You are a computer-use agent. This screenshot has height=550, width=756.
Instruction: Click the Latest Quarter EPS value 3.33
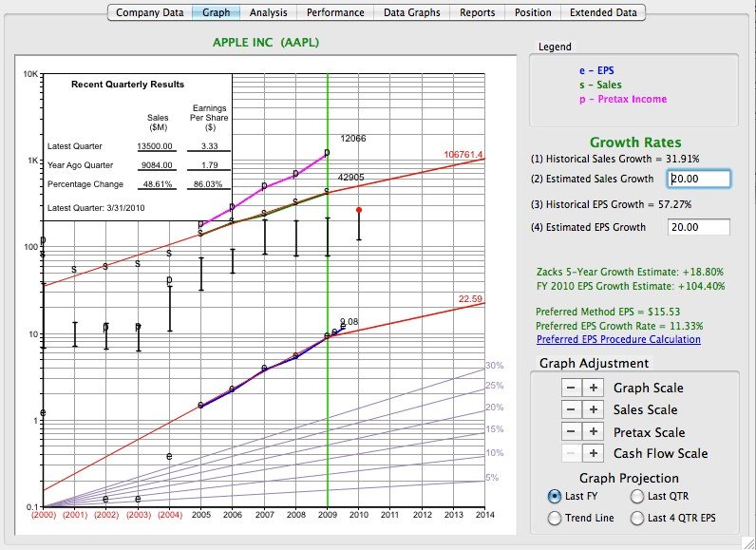tap(209, 146)
